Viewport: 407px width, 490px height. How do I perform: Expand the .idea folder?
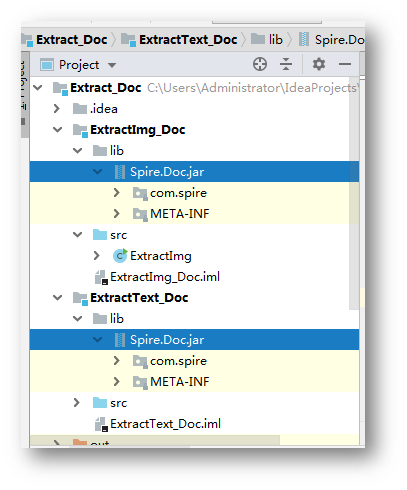coord(57,109)
